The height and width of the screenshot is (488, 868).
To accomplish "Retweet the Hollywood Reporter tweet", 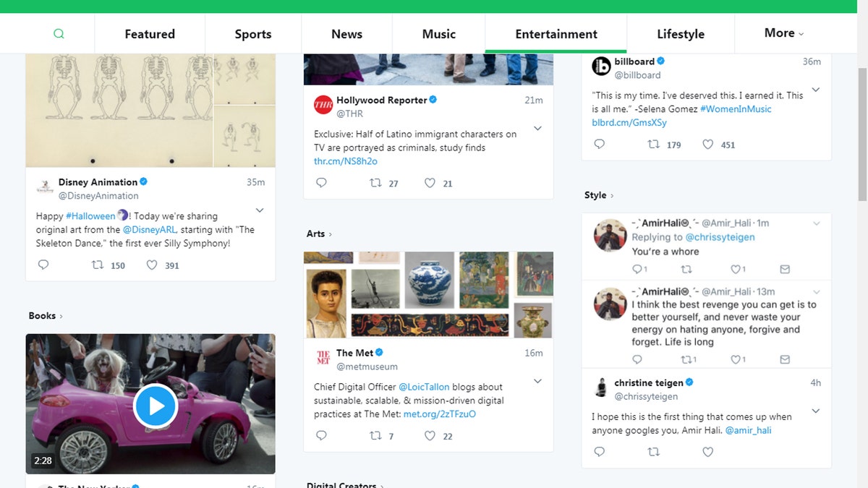I will 375,183.
